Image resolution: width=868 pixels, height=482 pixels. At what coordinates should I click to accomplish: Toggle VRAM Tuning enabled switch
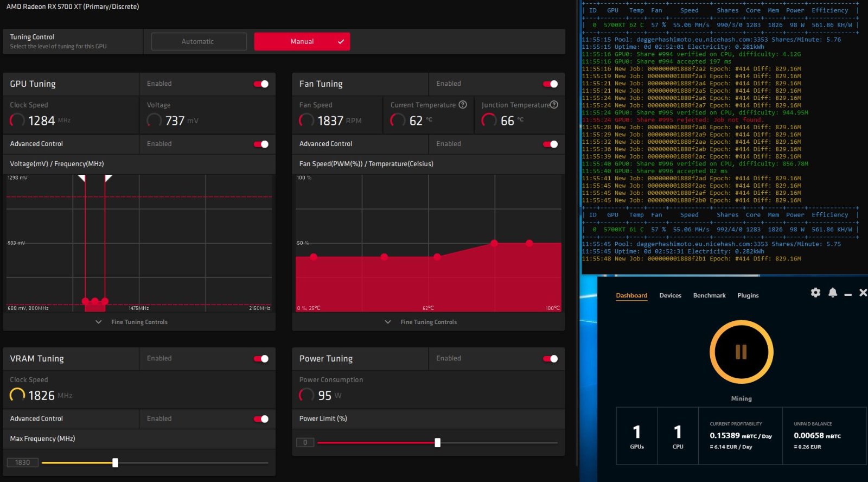(x=261, y=358)
